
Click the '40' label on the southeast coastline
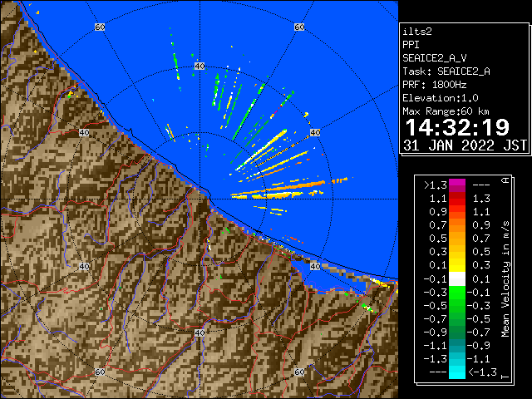click(315, 266)
